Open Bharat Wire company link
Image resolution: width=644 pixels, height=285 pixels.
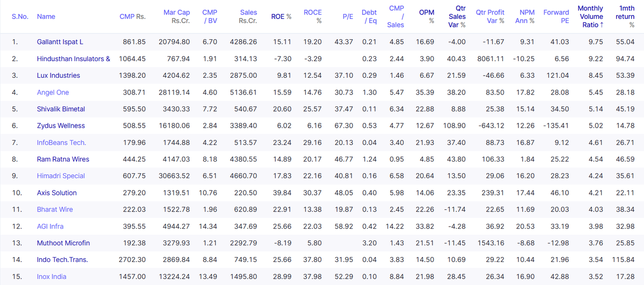point(55,209)
